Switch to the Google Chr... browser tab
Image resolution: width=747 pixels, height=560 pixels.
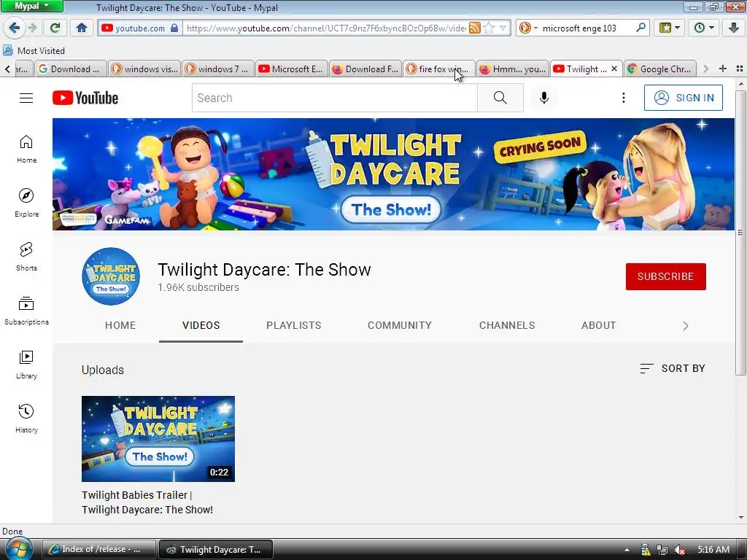point(659,69)
